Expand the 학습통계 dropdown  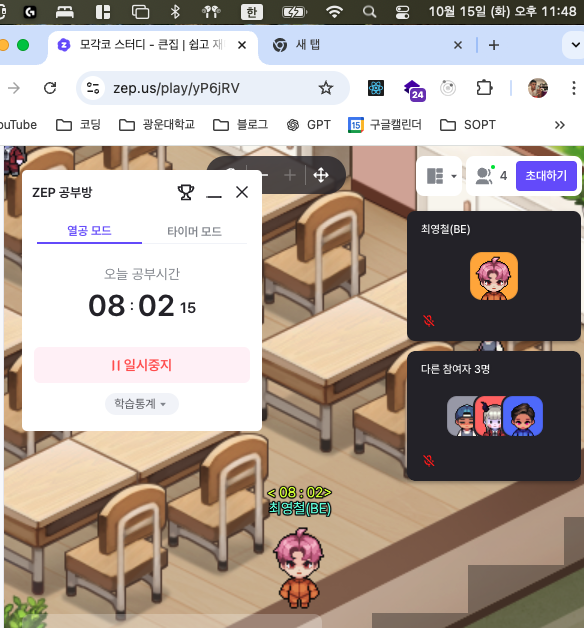[142, 404]
